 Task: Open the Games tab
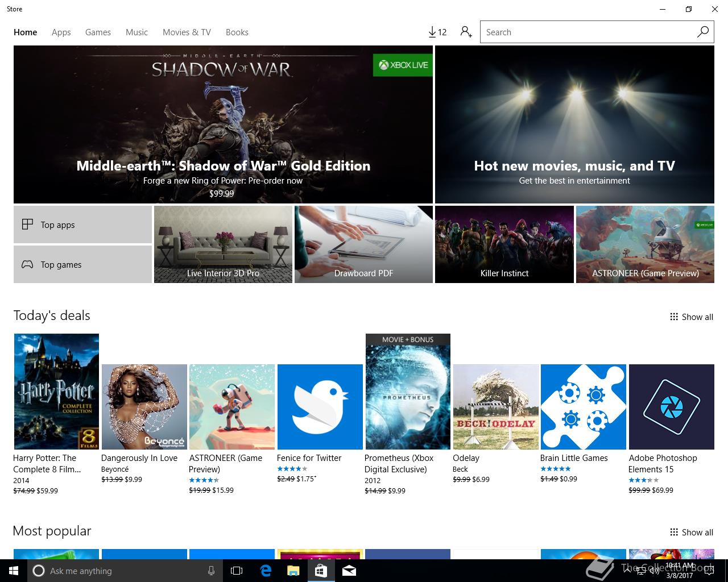click(x=98, y=32)
